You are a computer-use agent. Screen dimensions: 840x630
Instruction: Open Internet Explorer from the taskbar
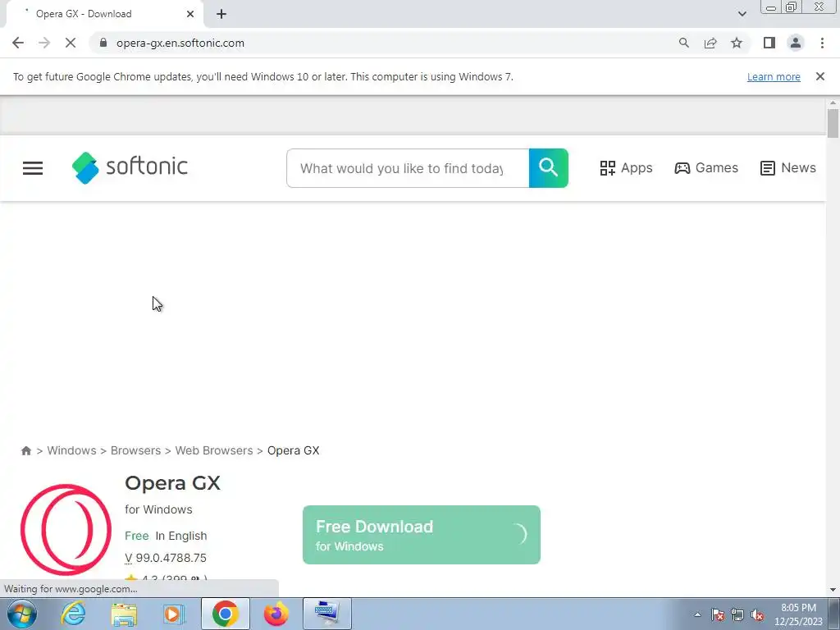click(x=73, y=614)
